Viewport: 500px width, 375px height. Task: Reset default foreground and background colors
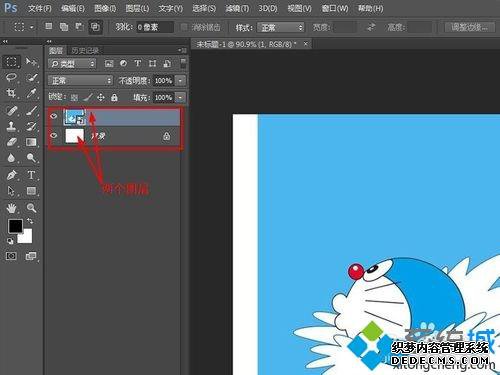tap(10, 241)
